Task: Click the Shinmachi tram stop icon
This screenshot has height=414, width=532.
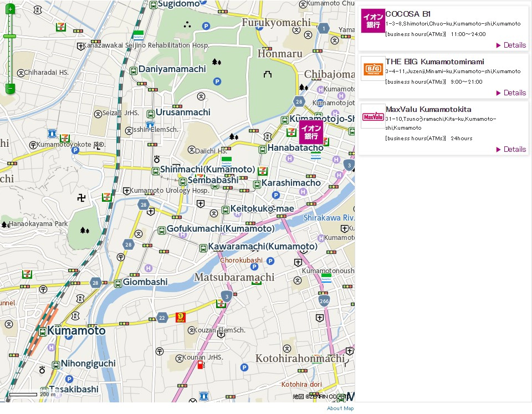Action: [x=155, y=171]
